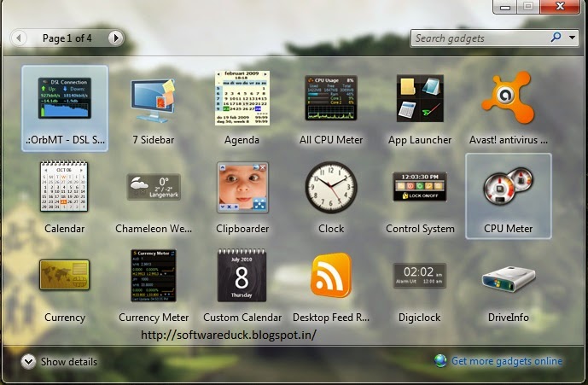
Task: Choose the Agenda gadget icon
Action: coord(242,98)
